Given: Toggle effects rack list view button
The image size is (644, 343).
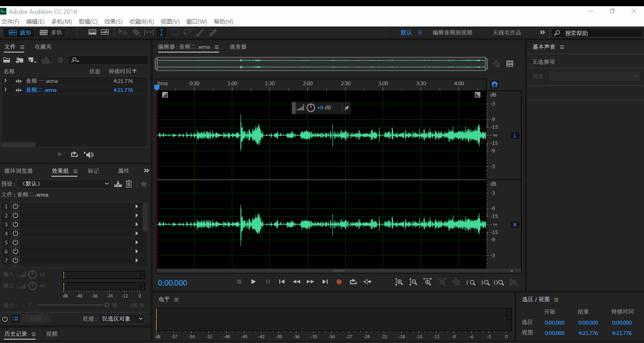Looking at the screenshot, I should pyautogui.click(x=15, y=319).
